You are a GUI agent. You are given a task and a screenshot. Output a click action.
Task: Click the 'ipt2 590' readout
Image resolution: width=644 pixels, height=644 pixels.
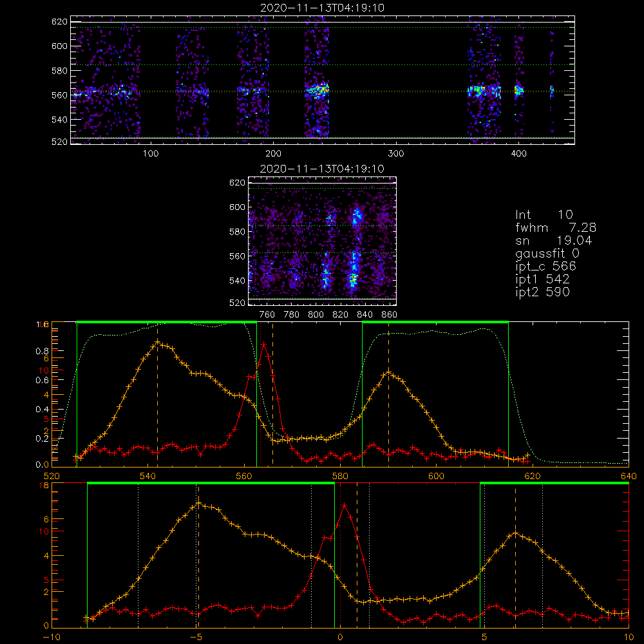542,292
